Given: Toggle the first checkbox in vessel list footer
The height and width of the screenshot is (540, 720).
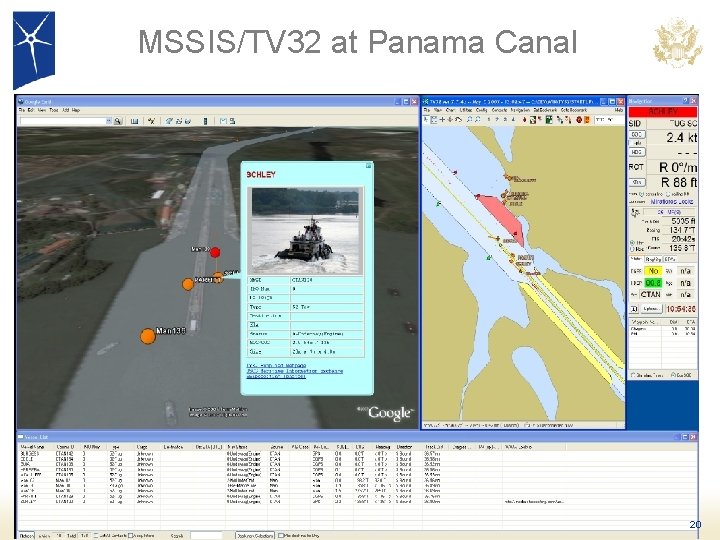Looking at the screenshot, I should (x=96, y=535).
